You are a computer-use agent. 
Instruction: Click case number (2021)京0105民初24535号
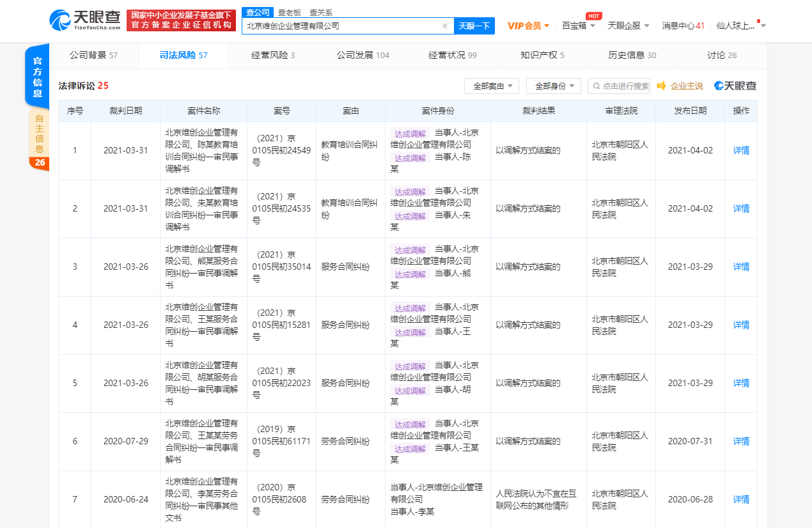point(281,208)
